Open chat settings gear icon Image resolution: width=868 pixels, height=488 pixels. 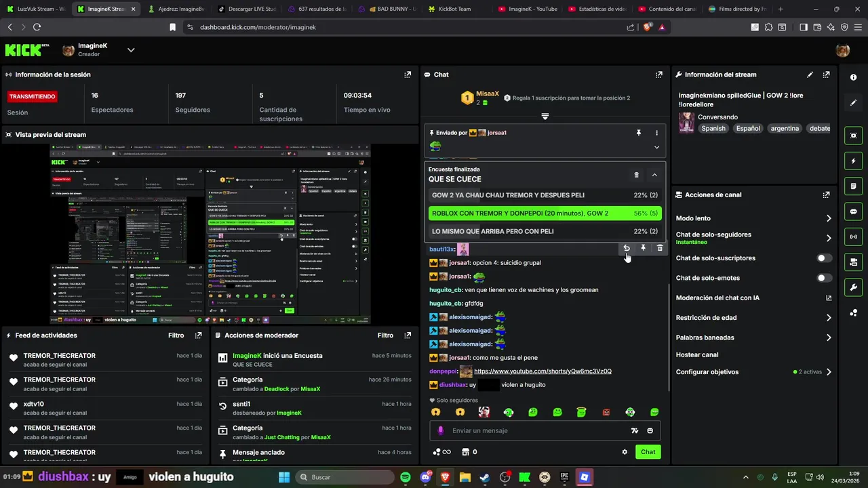coord(625,452)
